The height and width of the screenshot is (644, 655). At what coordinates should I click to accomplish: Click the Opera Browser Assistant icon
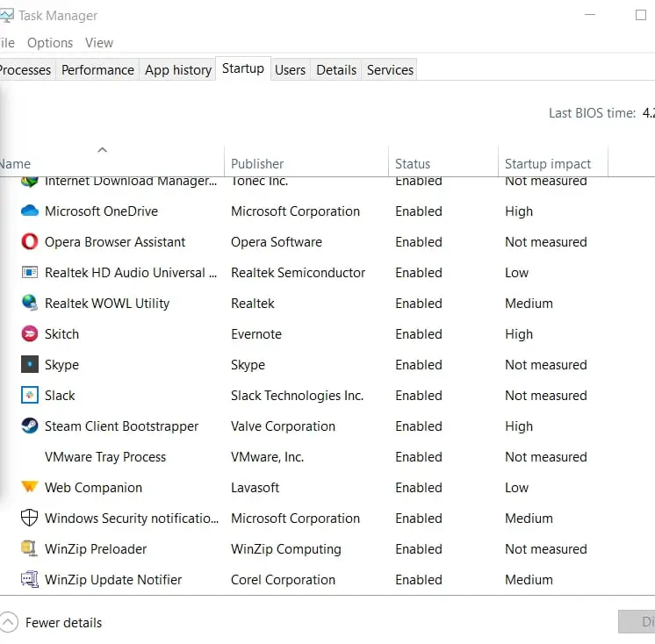(30, 241)
